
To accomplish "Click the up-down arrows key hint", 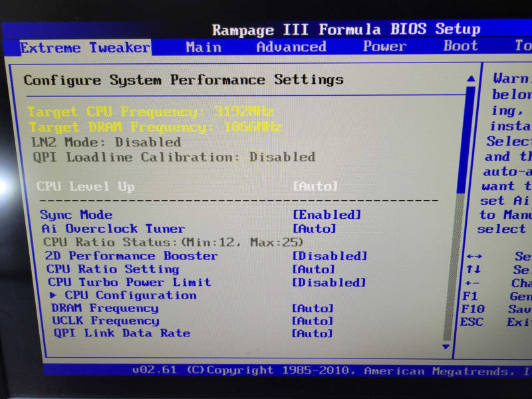I will point(473,269).
